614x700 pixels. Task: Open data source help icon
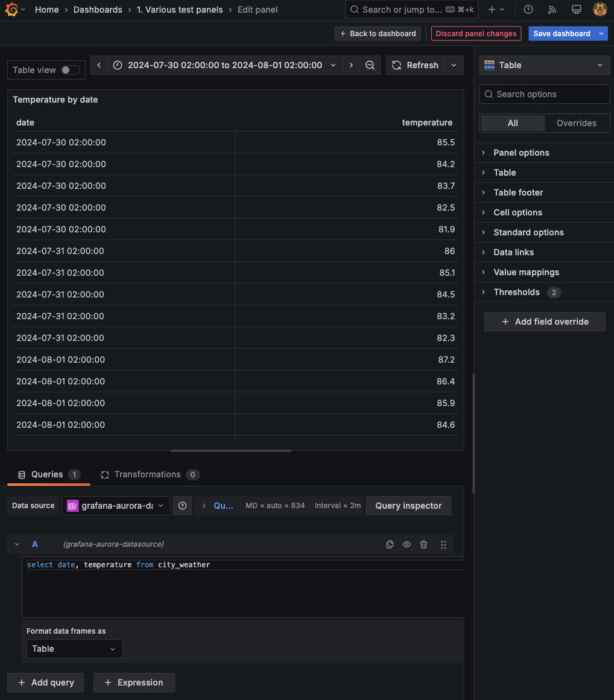pyautogui.click(x=182, y=506)
